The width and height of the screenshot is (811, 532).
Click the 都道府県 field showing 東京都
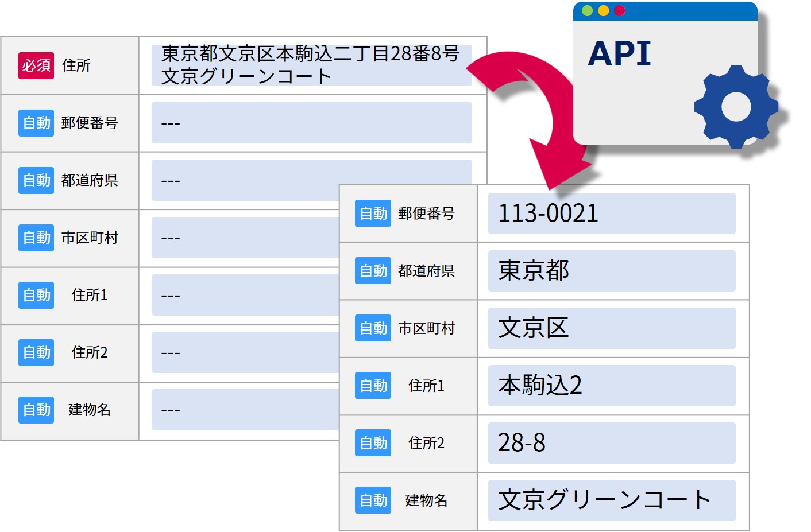(611, 271)
